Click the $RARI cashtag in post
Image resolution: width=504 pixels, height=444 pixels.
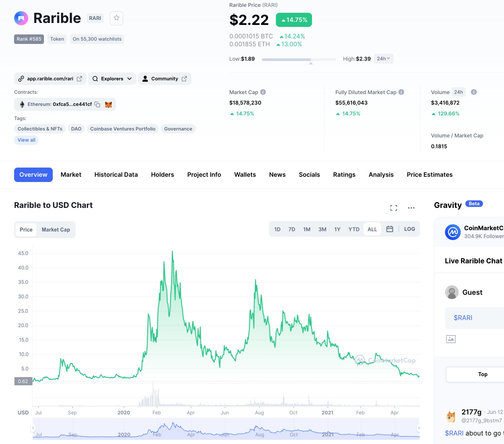pos(454,433)
